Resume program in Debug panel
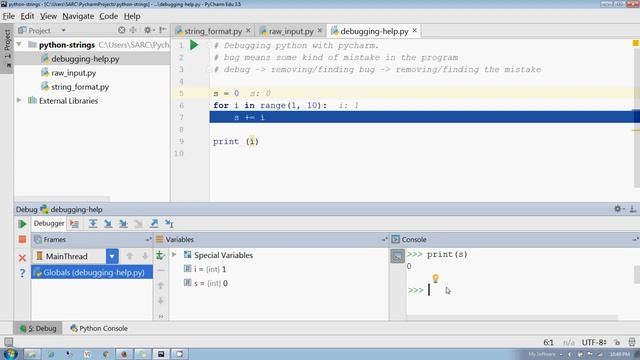 point(22,224)
